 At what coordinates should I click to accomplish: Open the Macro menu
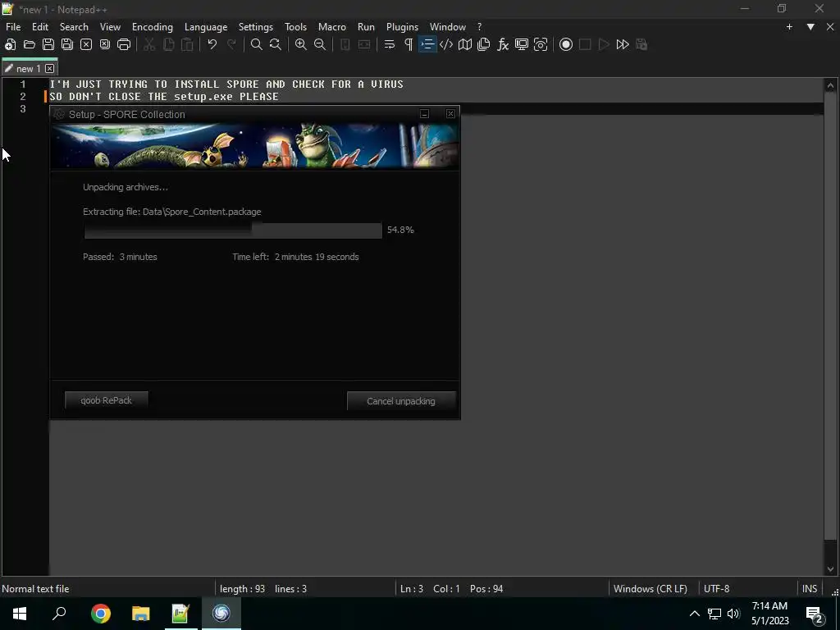pos(332,27)
